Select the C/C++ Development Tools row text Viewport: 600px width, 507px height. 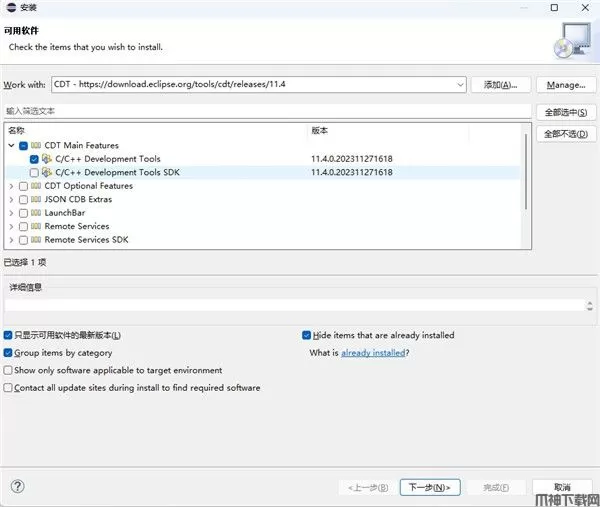[108, 159]
